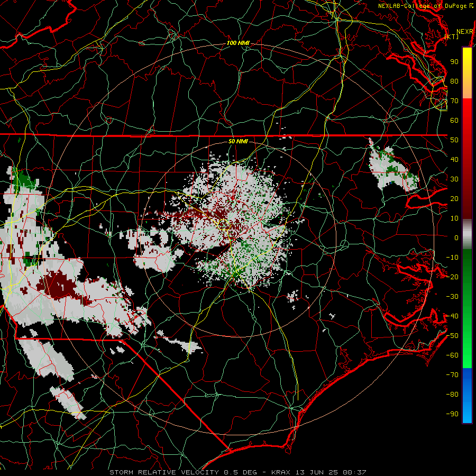This screenshot has width=476, height=476.
Task: Select the -90 knot scale label
Action: (452, 414)
